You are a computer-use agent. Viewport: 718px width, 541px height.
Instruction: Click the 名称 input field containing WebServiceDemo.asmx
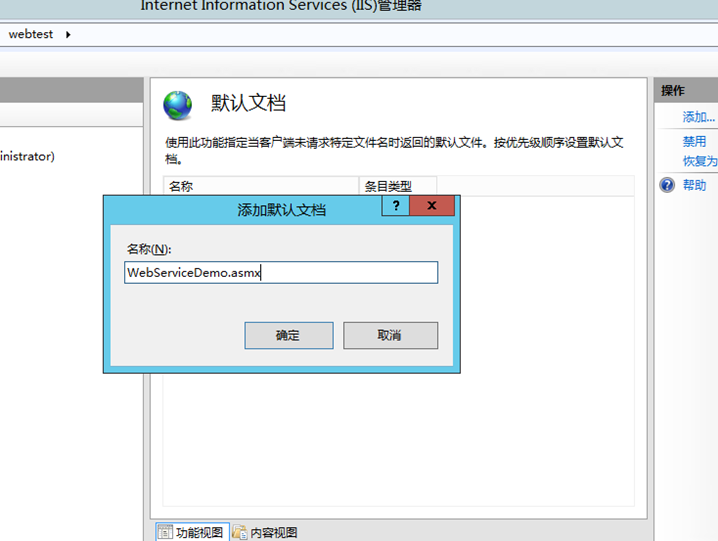[x=281, y=273]
